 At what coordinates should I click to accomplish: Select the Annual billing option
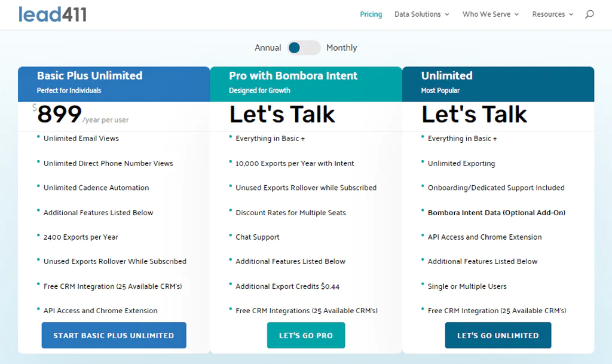click(x=268, y=47)
